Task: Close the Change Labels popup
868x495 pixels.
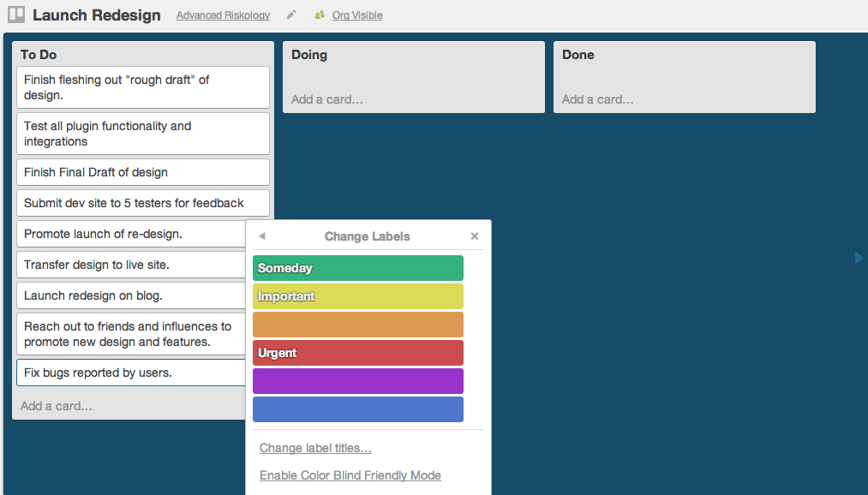Action: tap(475, 236)
